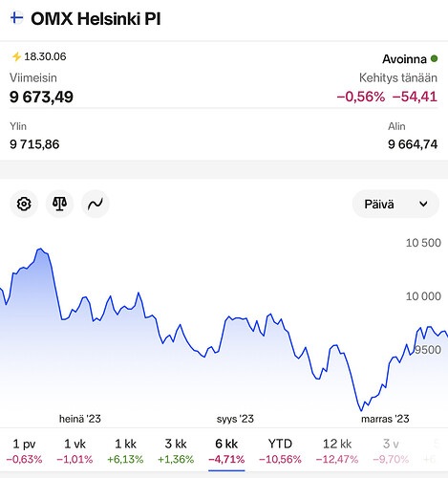Choose the 12 kk period tab
Screen dimensions: 448x478
[x=337, y=450]
